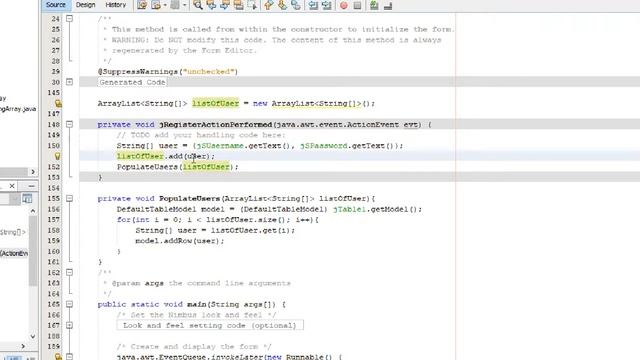Open the Back history dropdown arrow
640x360 pixels.
click(x=165, y=5)
